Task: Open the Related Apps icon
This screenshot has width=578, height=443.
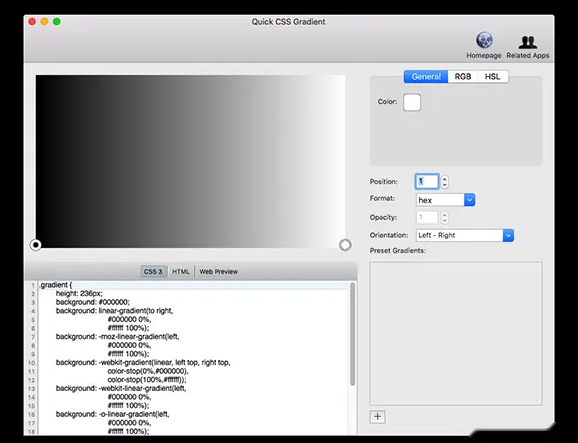Action: coord(527,42)
